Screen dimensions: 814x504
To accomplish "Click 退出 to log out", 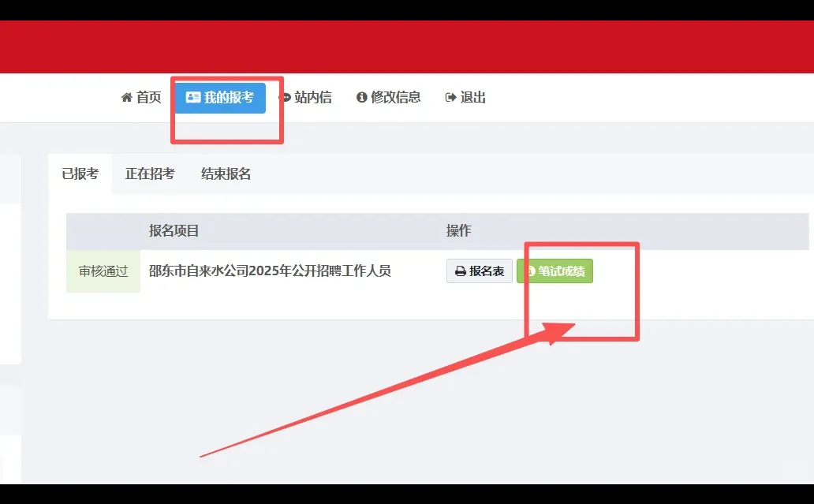I will point(472,97).
